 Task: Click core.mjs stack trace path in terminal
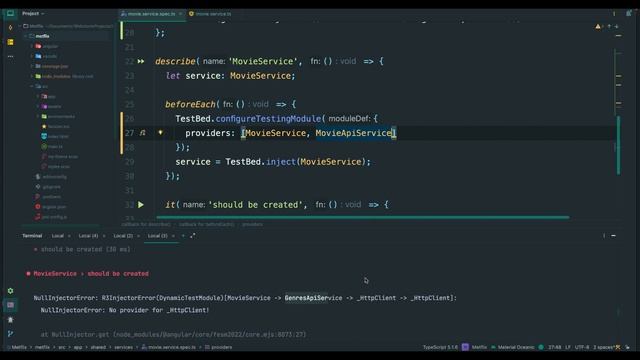pos(209,334)
